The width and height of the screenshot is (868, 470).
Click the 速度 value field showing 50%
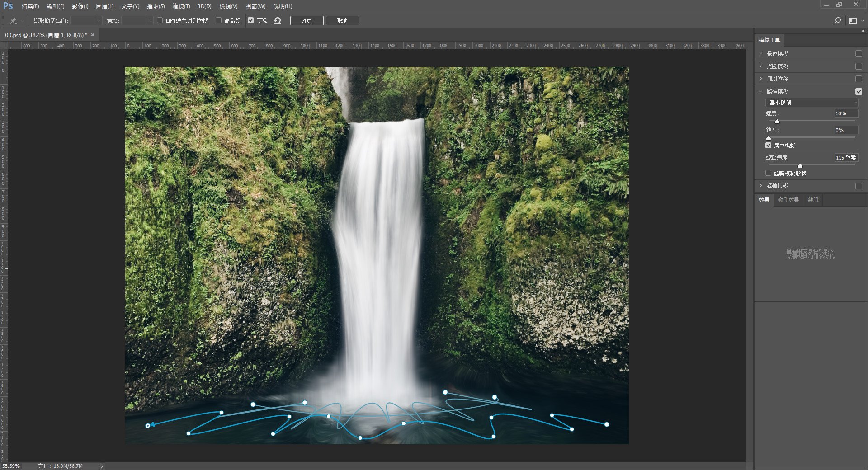(x=846, y=113)
